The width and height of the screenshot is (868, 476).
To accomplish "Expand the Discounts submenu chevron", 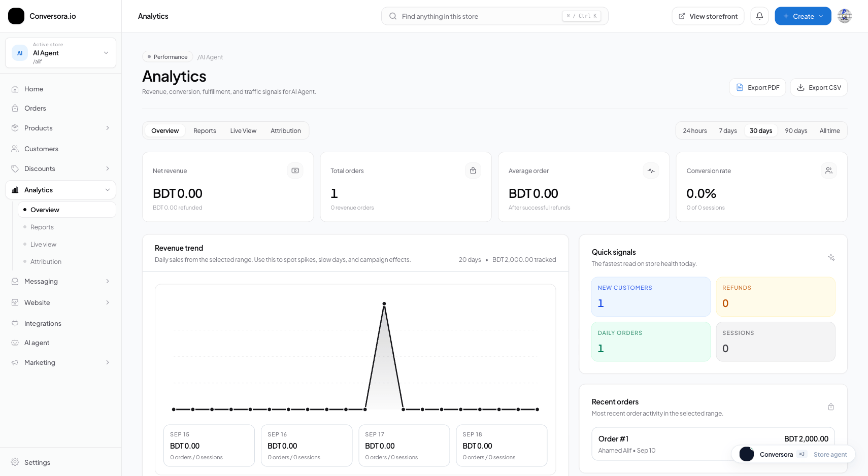I will tap(108, 168).
